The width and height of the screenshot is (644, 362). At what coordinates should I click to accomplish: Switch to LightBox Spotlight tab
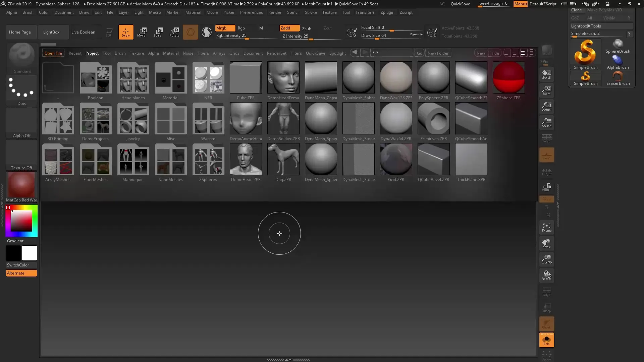tap(337, 53)
